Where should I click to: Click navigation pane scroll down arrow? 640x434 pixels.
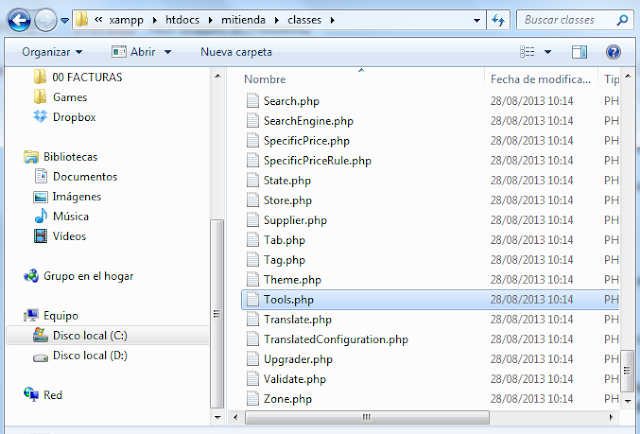tap(217, 417)
